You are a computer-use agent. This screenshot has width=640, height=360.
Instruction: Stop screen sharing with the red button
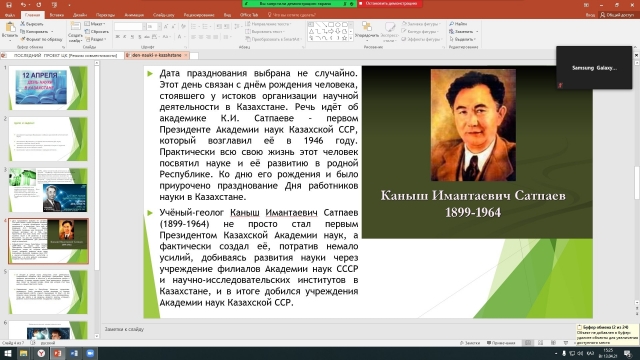point(389,4)
